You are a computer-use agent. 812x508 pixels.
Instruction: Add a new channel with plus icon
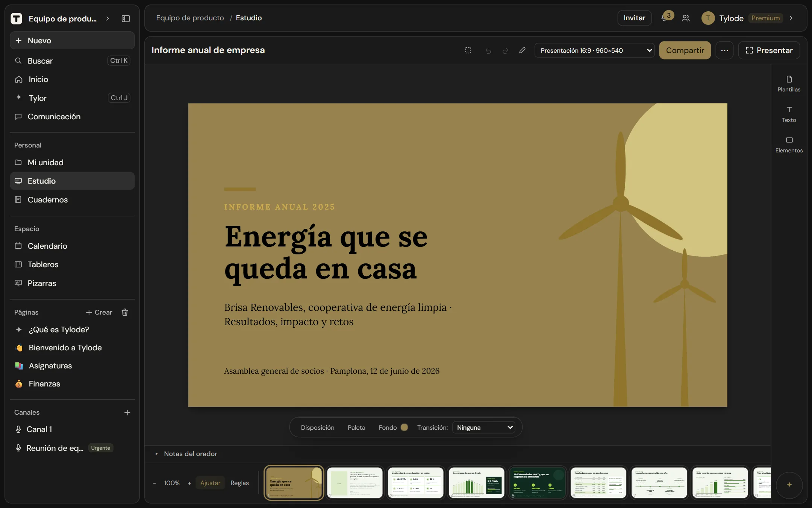pyautogui.click(x=127, y=412)
